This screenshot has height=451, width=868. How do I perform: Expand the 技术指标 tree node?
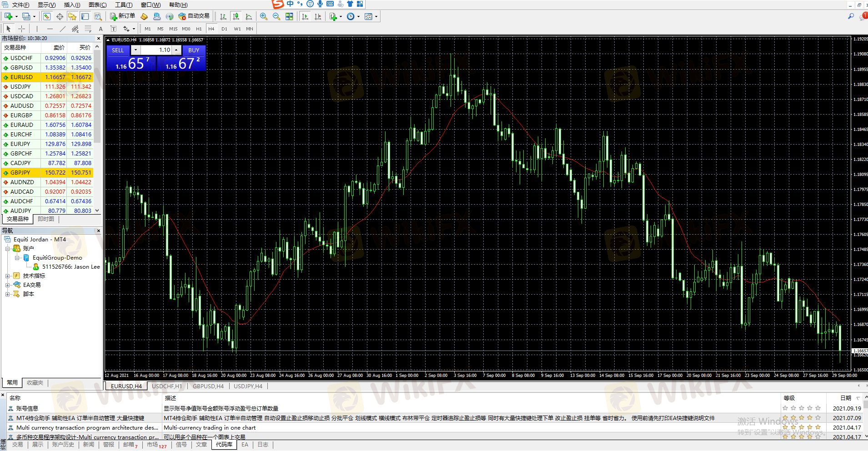pyautogui.click(x=7, y=276)
